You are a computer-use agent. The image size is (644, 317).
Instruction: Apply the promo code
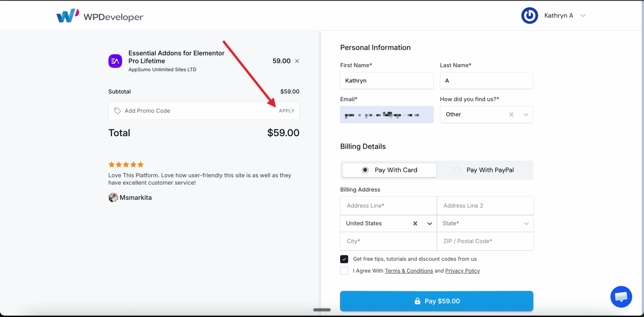coord(287,111)
